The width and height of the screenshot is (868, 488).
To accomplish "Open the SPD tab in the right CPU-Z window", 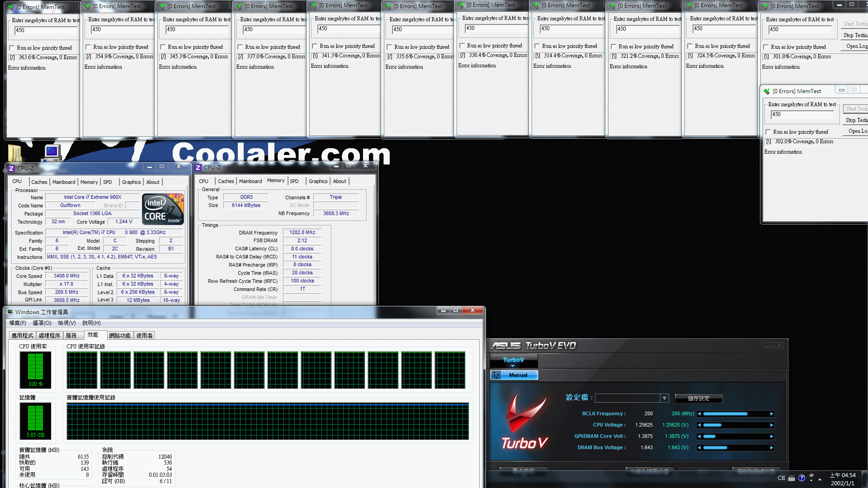I will coord(294,181).
